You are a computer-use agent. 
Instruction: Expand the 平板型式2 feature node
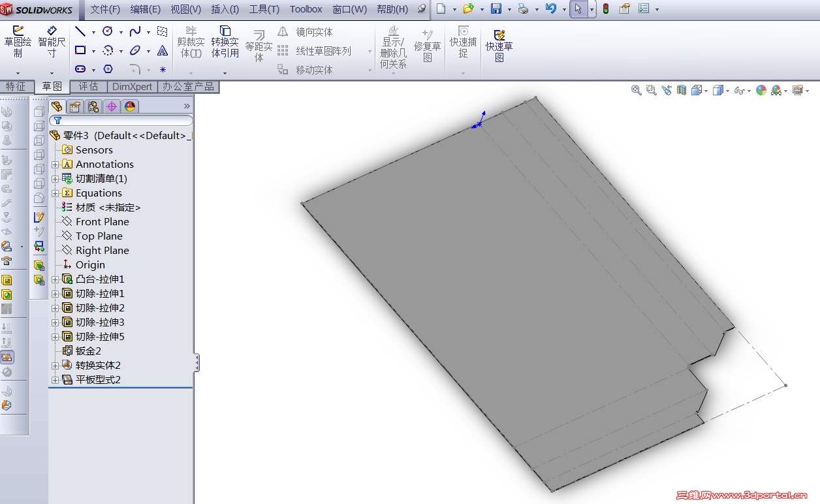tap(55, 380)
